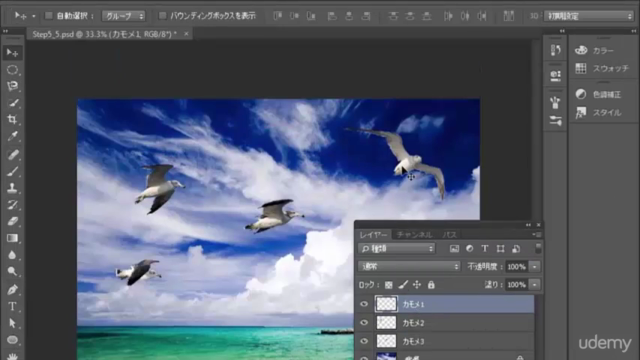Select the Path Selection tool
Viewport: 640px width, 360px height.
pos(12,323)
